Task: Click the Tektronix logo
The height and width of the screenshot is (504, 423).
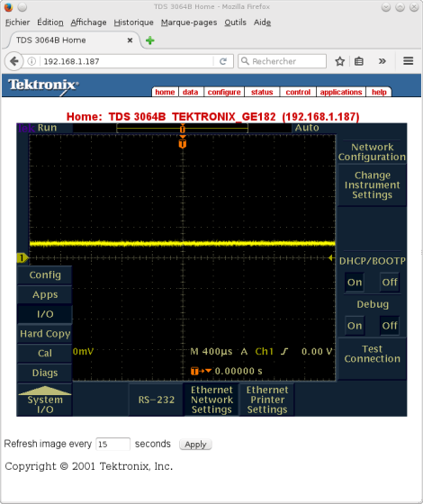Action: 43,85
